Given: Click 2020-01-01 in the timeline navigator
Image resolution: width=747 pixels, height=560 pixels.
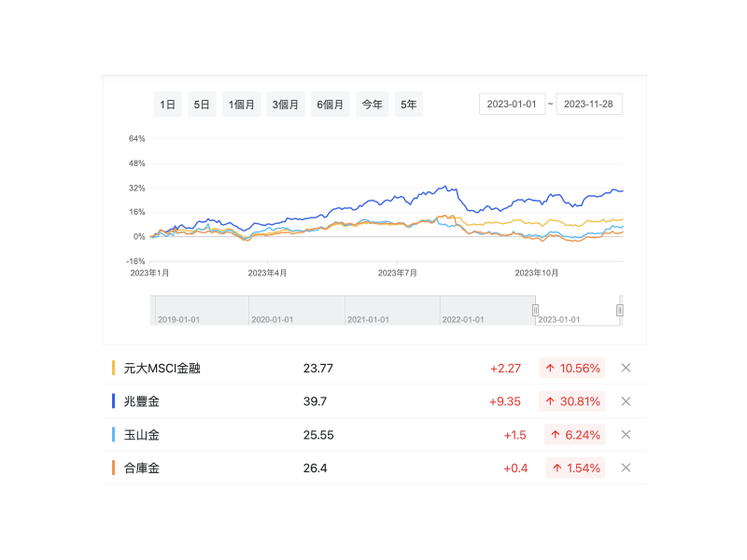Looking at the screenshot, I should click(273, 319).
